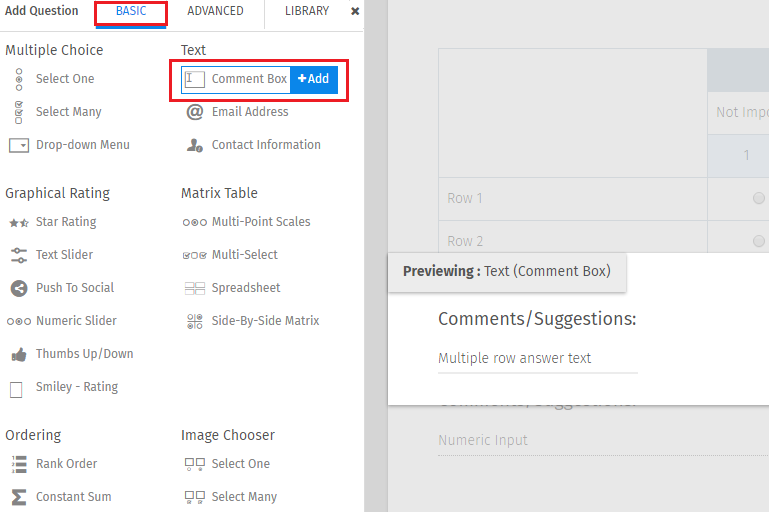Choose the Email Address question type
769x513 pixels.
[250, 112]
